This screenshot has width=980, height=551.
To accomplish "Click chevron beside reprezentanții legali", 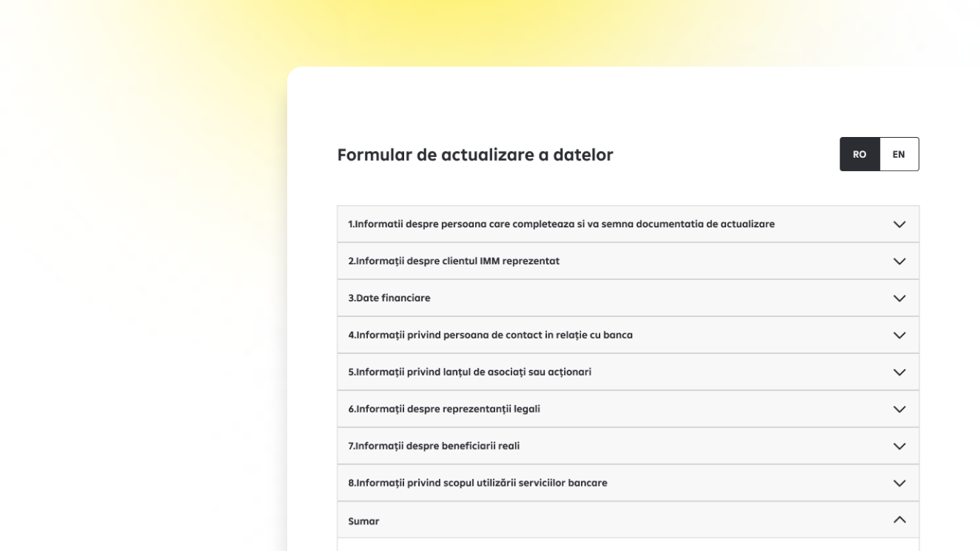I will click(x=899, y=410).
